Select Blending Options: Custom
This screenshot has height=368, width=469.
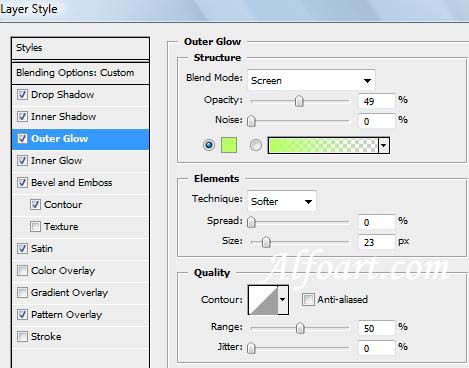pos(80,73)
